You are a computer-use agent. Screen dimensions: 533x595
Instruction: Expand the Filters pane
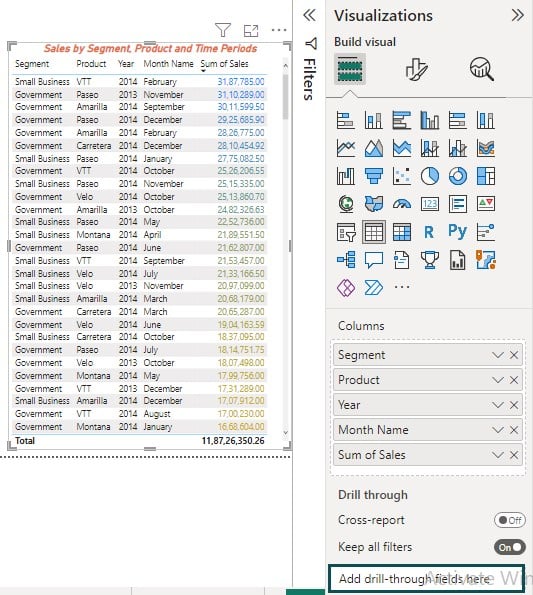(309, 15)
